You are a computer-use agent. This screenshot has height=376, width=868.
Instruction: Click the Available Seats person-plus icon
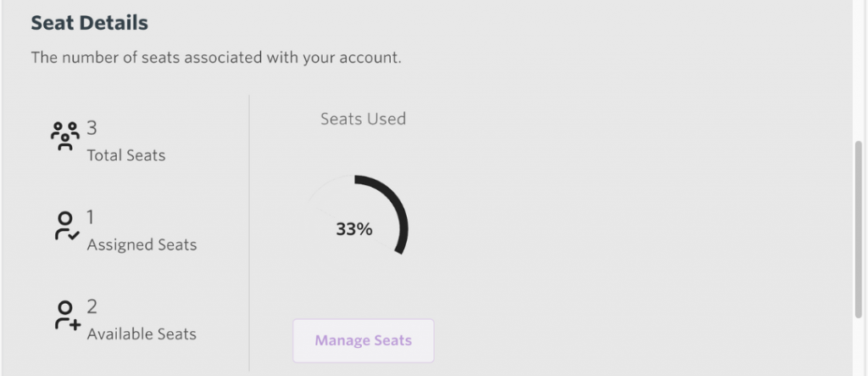68,316
